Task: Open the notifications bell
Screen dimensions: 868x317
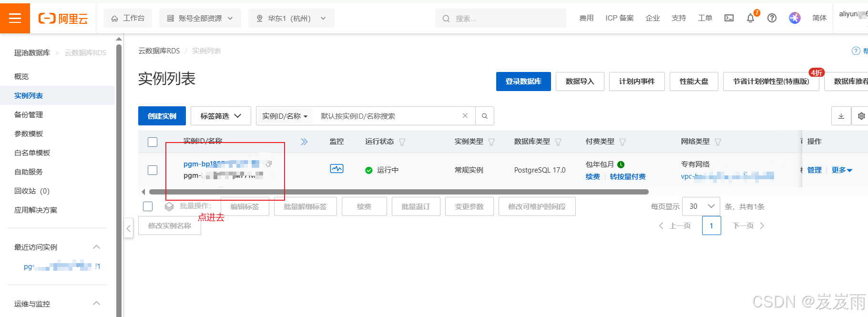Action: (x=750, y=18)
